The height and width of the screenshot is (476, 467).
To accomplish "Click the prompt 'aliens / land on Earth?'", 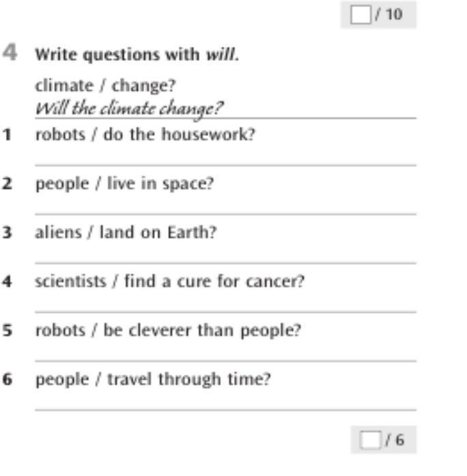I will tap(126, 233).
